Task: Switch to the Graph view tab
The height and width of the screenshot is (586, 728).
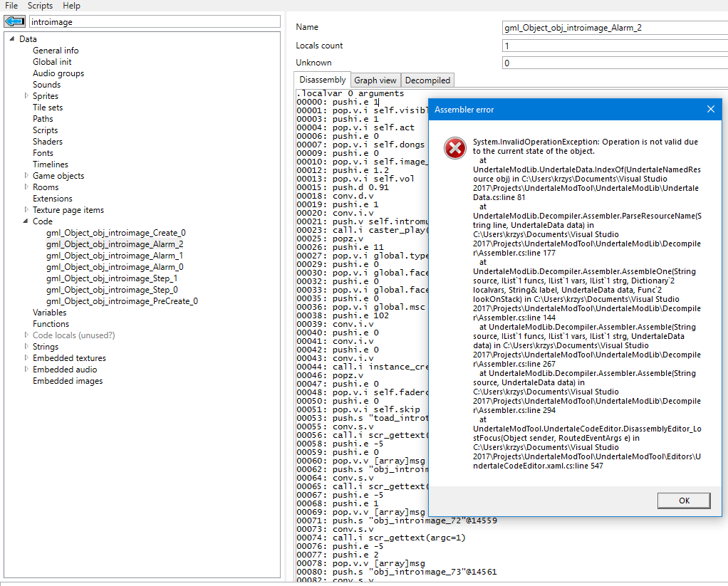Action: (375, 80)
